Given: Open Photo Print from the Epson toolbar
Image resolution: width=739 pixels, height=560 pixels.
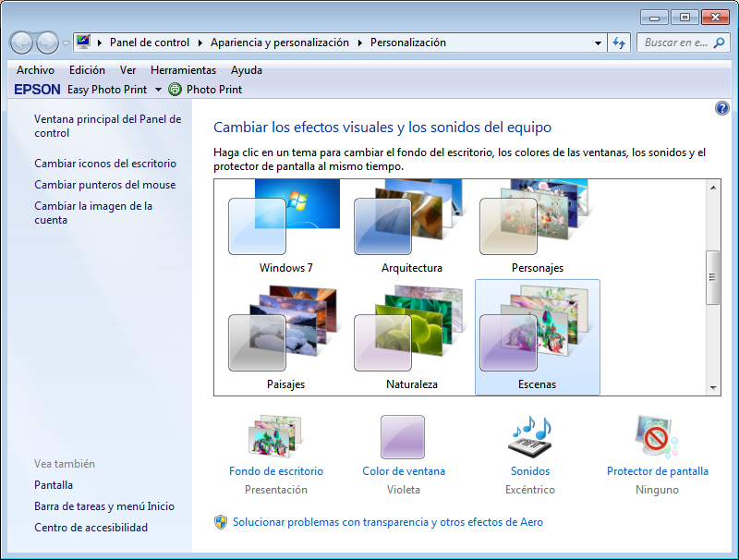Looking at the screenshot, I should [204, 90].
